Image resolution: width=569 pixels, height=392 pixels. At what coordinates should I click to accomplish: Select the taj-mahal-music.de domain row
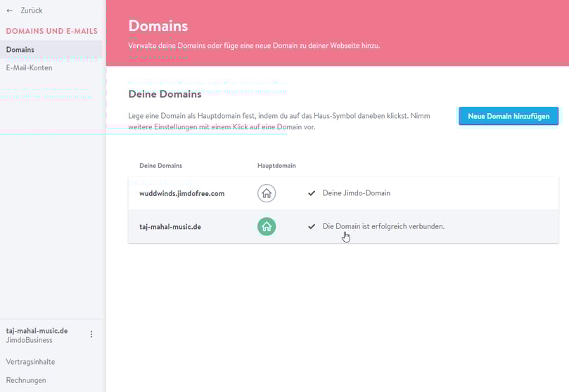click(x=171, y=227)
